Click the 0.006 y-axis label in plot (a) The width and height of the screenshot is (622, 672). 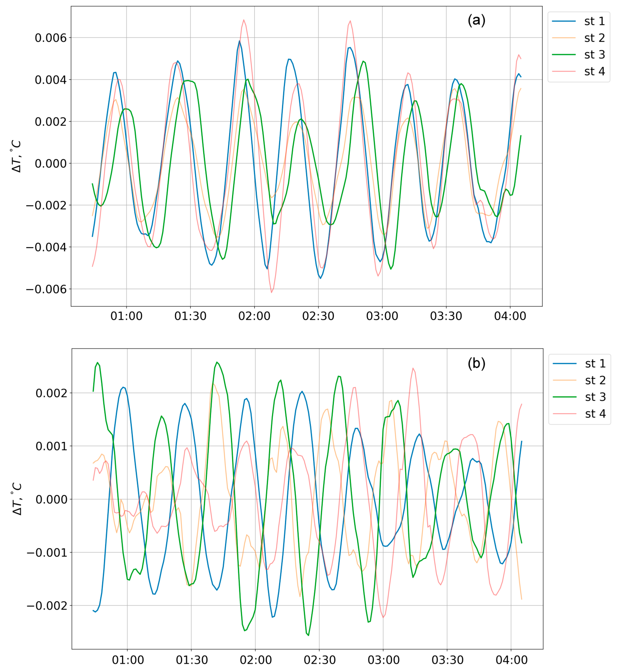pyautogui.click(x=51, y=38)
